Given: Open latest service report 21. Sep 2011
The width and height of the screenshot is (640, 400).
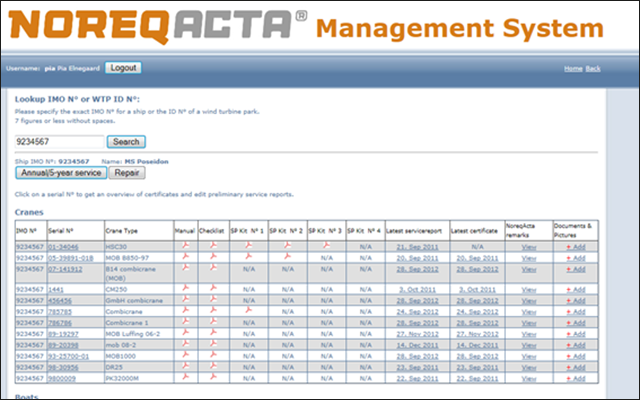Looking at the screenshot, I should coord(418,247).
